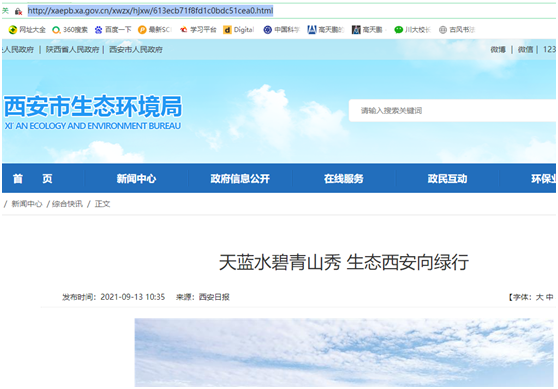Screen dimensions: 558x389
Task: Follow the 西安市人民政府 top link
Action: point(136,49)
